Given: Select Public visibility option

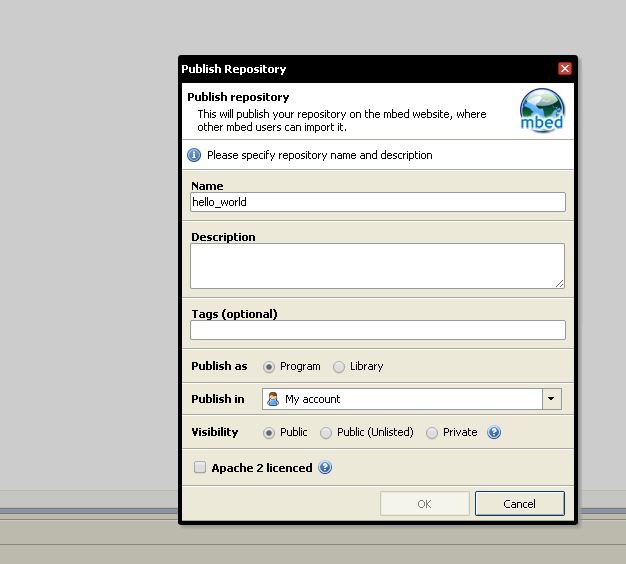Looking at the screenshot, I should point(269,433).
